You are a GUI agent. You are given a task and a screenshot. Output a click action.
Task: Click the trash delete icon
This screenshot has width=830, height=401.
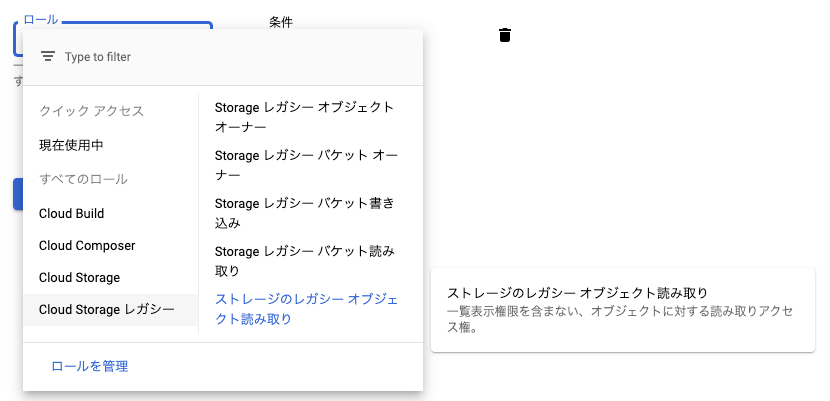pyautogui.click(x=504, y=35)
